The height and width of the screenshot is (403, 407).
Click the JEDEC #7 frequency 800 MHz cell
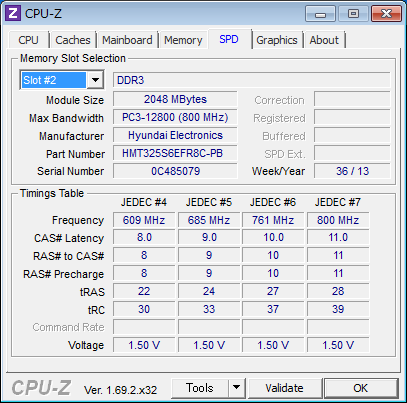click(x=338, y=220)
